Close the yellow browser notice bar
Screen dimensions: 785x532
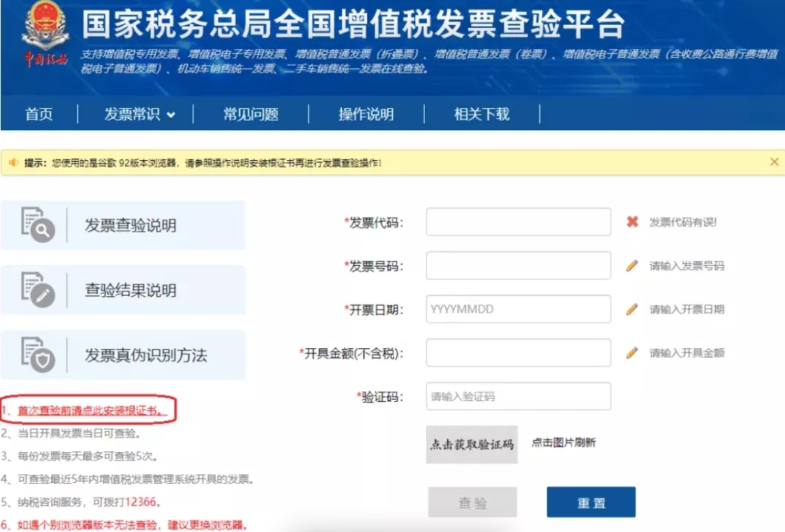pos(774,162)
